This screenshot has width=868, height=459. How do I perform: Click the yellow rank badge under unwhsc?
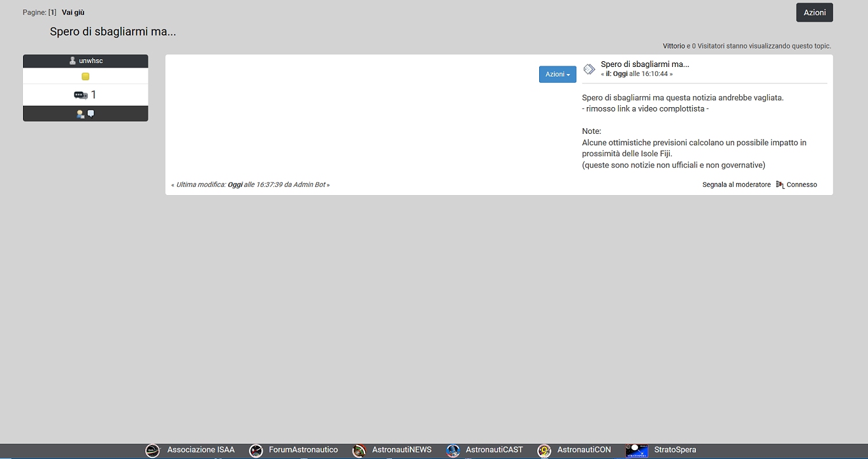[x=85, y=76]
